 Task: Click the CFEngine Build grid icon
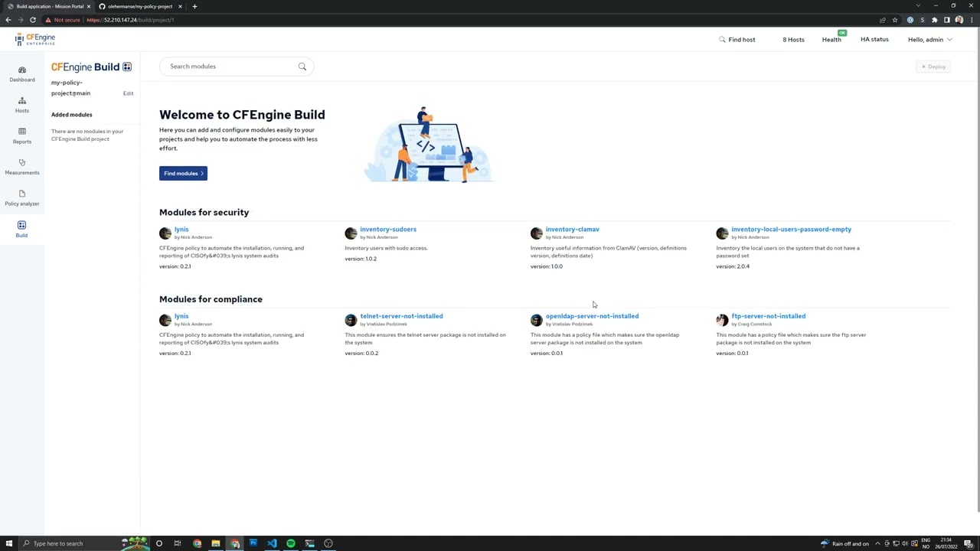tap(127, 67)
